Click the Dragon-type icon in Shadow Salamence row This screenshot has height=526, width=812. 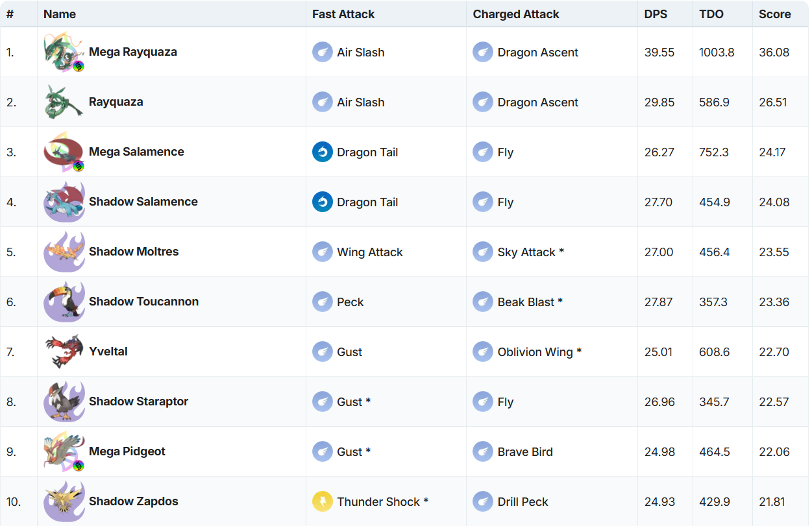point(322,202)
